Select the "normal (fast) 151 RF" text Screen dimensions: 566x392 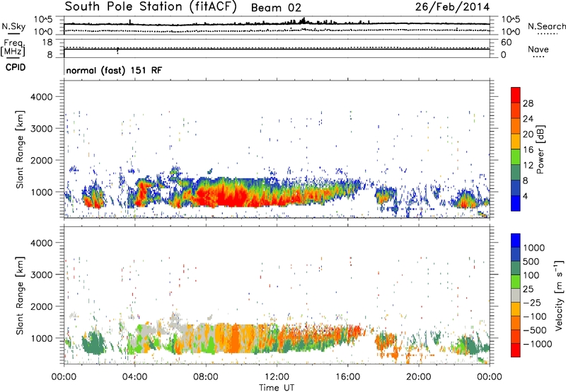tap(114, 70)
